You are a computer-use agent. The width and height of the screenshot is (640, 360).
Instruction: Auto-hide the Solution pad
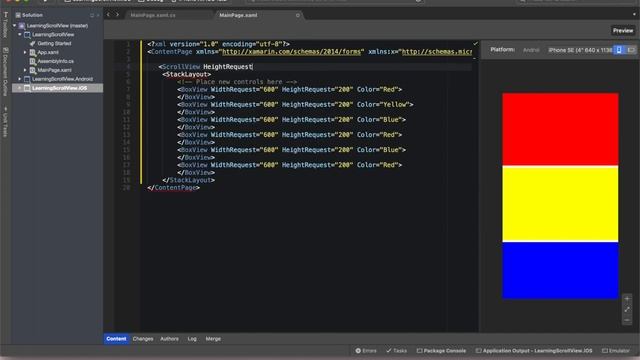[92, 16]
